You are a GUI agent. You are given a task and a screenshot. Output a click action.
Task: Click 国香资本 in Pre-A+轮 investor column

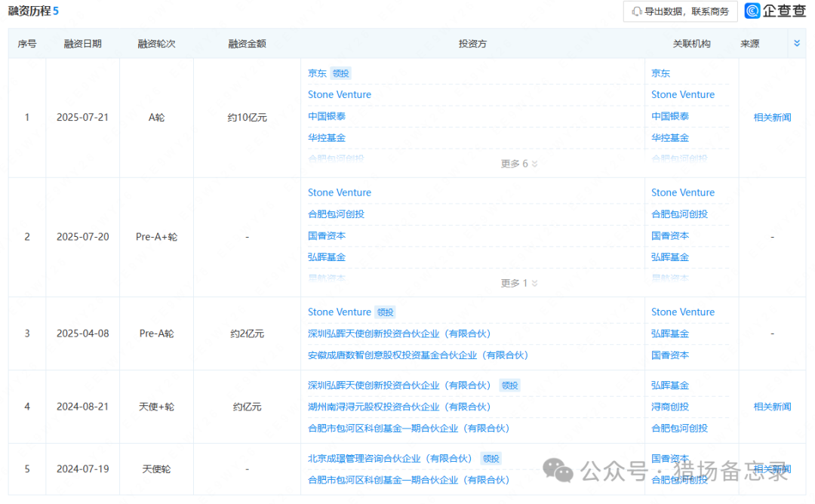pos(327,236)
